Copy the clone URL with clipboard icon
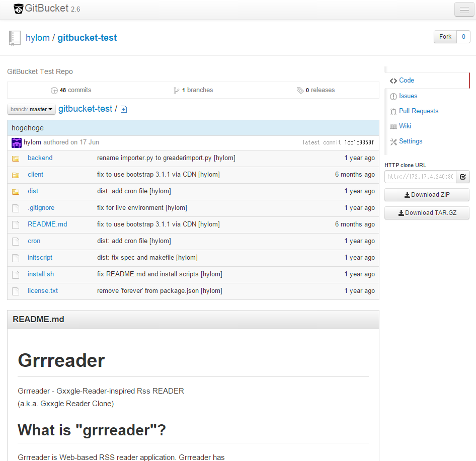The width and height of the screenshot is (476, 461). click(x=462, y=177)
